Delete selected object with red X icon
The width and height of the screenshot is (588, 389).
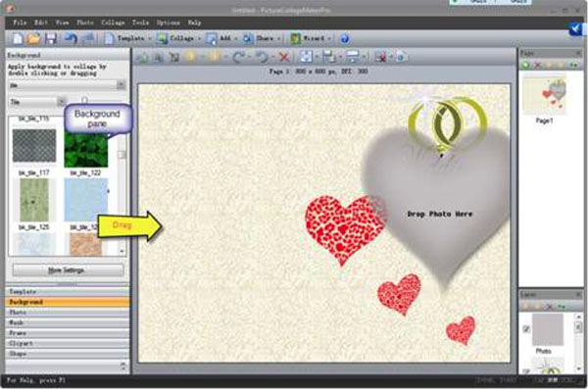click(284, 57)
